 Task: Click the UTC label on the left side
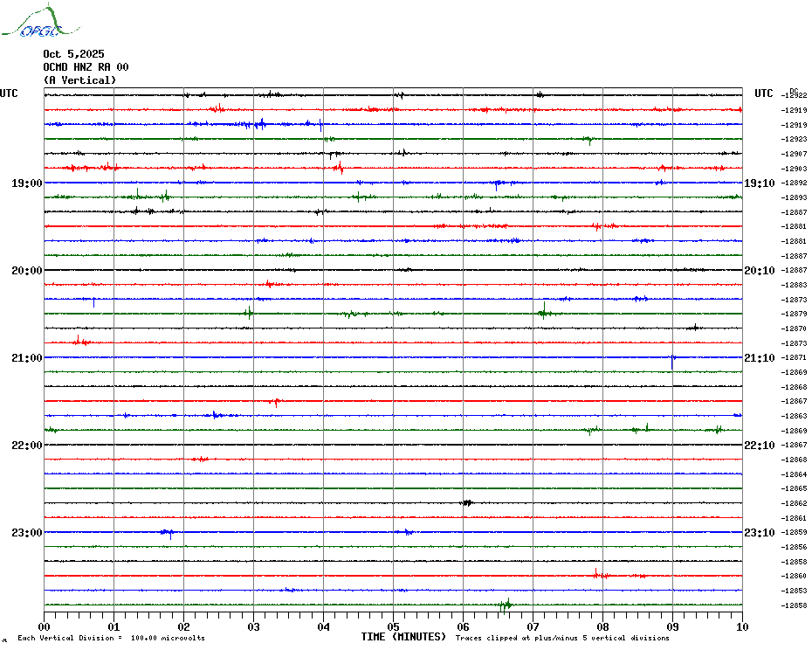(9, 93)
